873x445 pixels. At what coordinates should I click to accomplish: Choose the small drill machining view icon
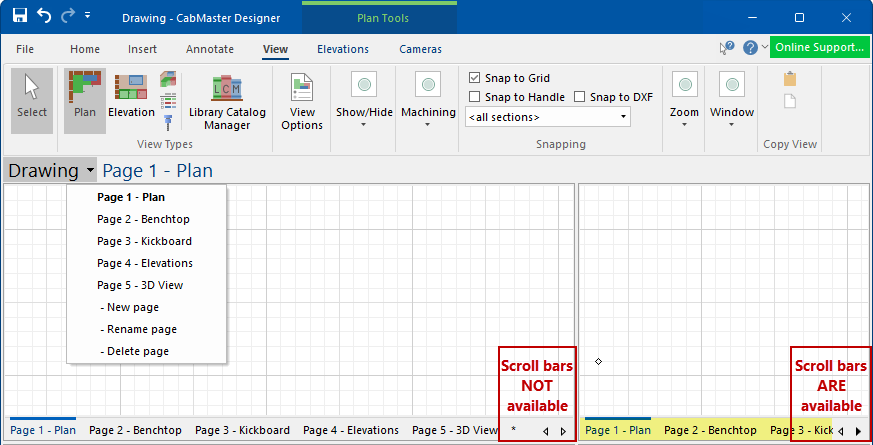168,123
